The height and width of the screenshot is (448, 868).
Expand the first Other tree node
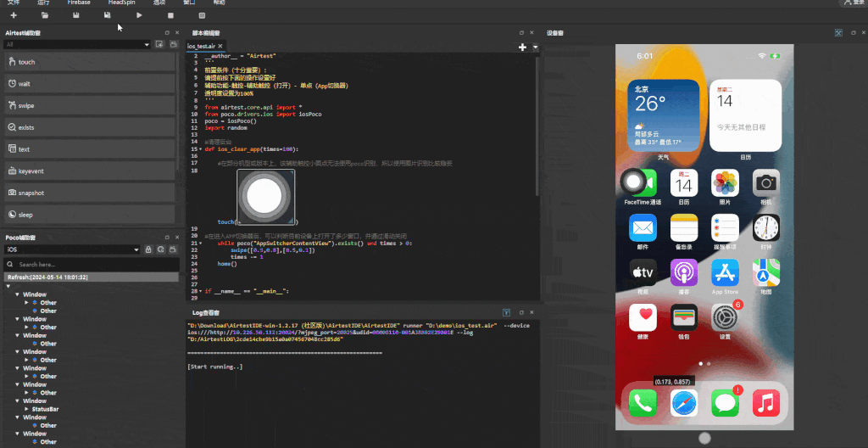click(26, 303)
